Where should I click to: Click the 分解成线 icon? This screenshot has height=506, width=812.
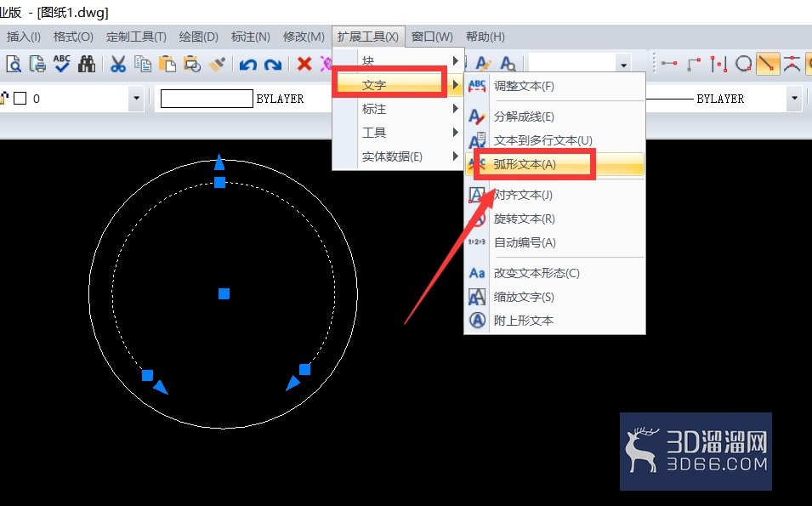point(477,117)
